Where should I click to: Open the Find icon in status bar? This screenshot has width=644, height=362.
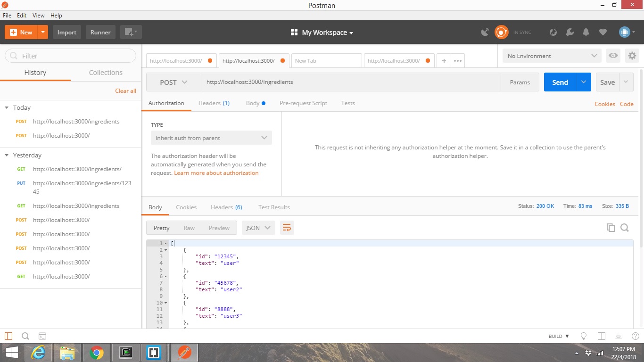[25, 336]
